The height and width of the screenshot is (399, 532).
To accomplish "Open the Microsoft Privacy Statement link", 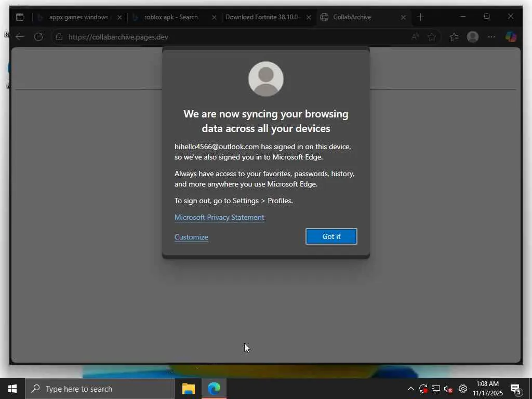I will pos(219,218).
